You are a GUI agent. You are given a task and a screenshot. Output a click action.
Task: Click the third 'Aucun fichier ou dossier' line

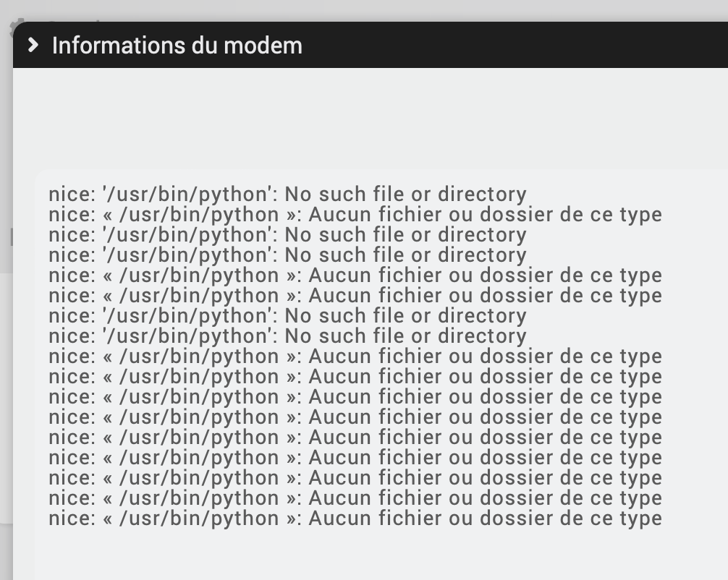click(355, 296)
